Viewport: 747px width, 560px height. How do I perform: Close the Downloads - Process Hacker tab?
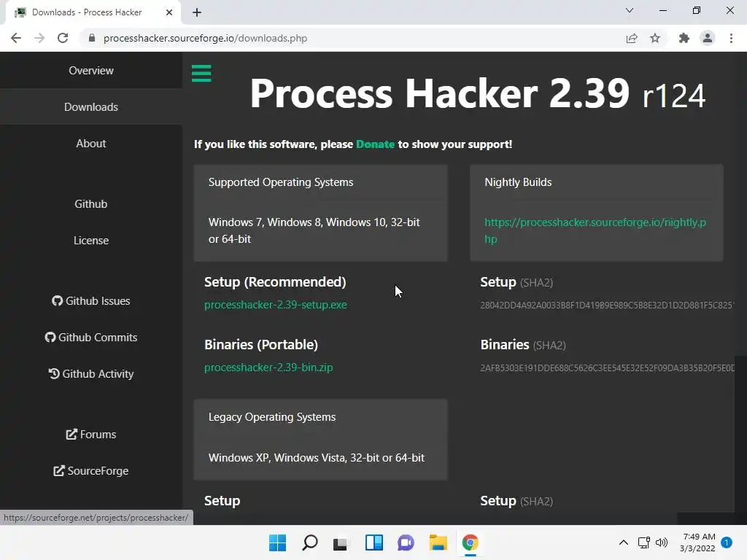(169, 12)
